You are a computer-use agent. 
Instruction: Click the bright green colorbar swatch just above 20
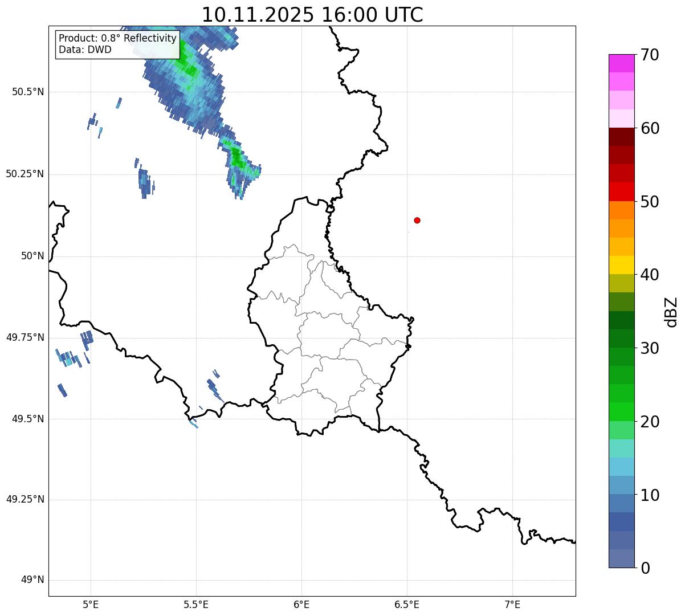point(621,412)
